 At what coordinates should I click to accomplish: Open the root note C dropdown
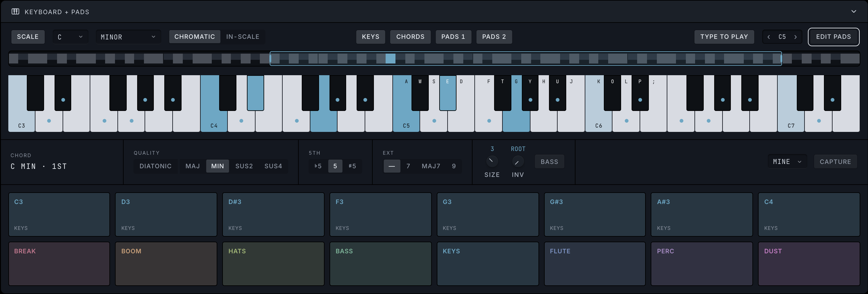(x=70, y=37)
